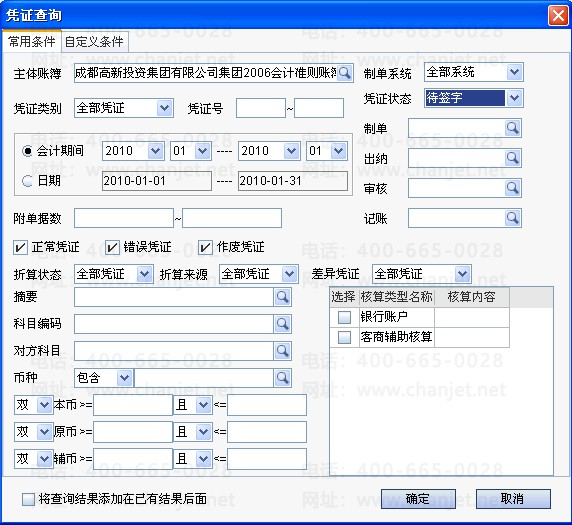This screenshot has width=572, height=525.
Task: Expand the 凭证类别 dropdown
Action: (164, 108)
